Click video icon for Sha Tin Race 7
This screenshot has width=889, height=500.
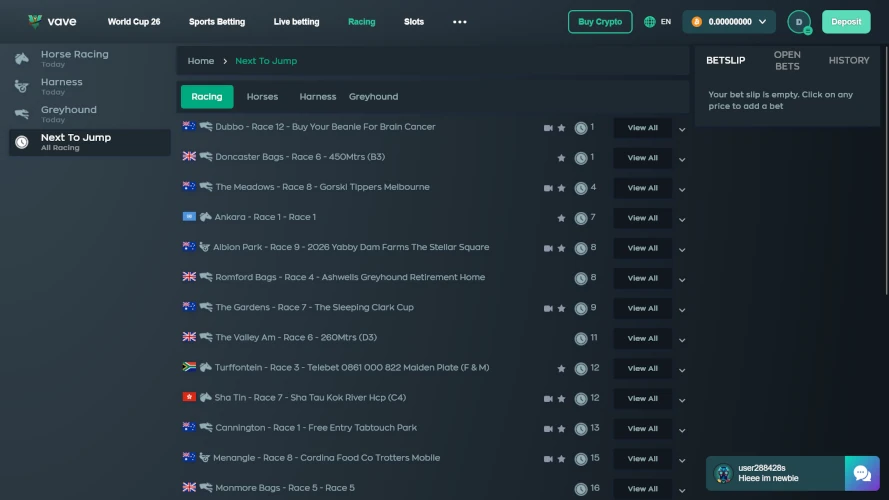click(x=548, y=399)
